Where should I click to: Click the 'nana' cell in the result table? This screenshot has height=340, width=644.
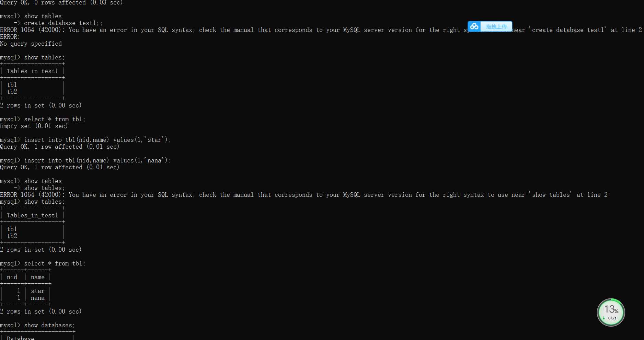tap(38, 298)
